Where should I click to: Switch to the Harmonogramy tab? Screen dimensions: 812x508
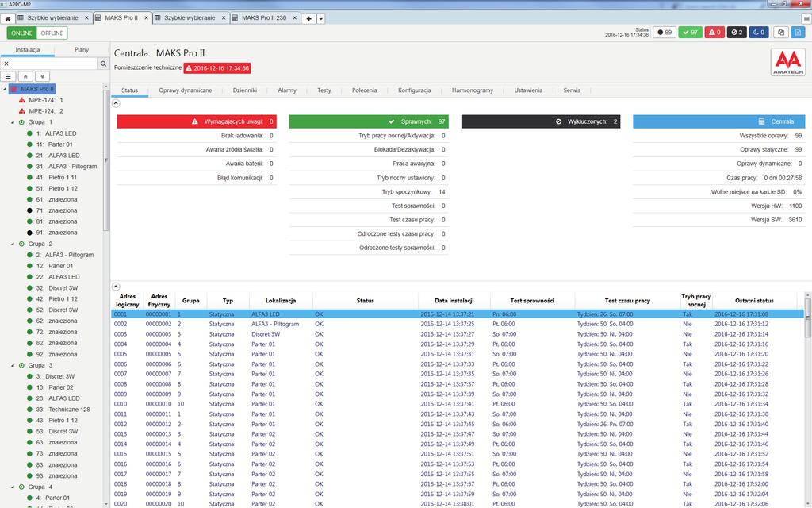pyautogui.click(x=473, y=90)
